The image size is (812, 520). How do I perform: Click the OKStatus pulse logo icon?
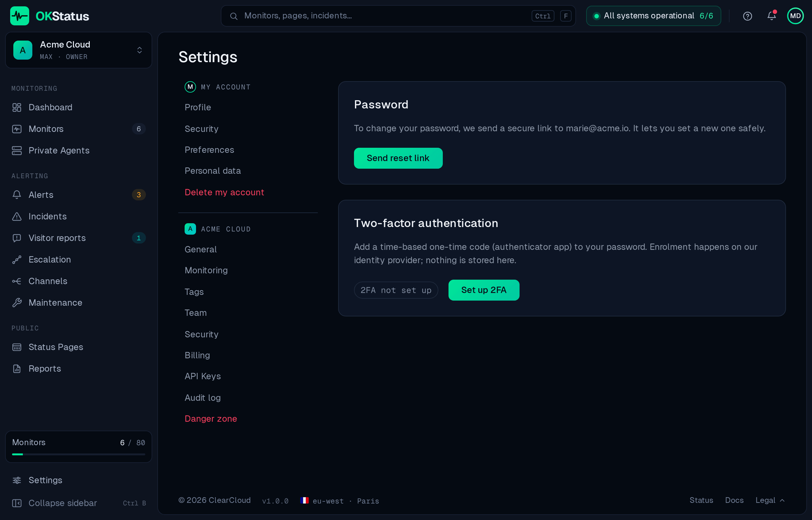pyautogui.click(x=20, y=16)
